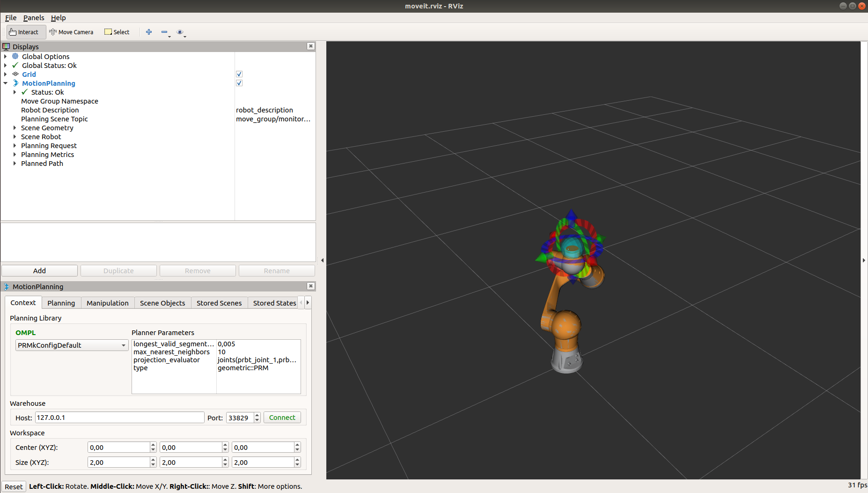Activate the Move Camera tool
Screen dimensions: 868x493
point(71,32)
